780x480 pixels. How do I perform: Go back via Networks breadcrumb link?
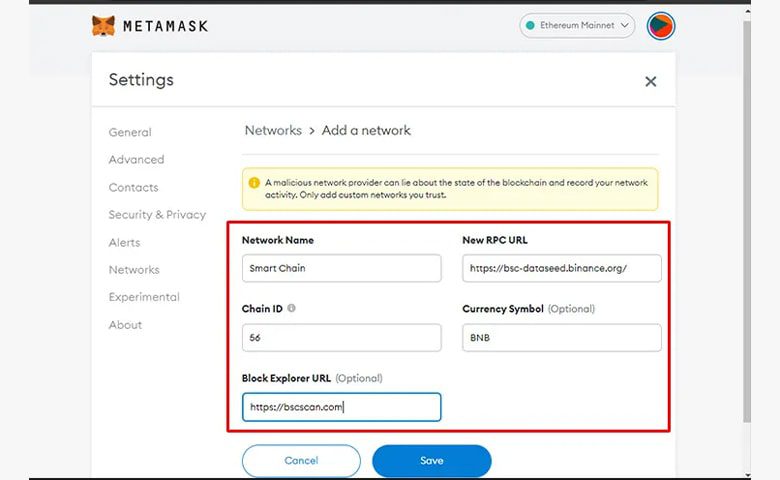tap(273, 130)
